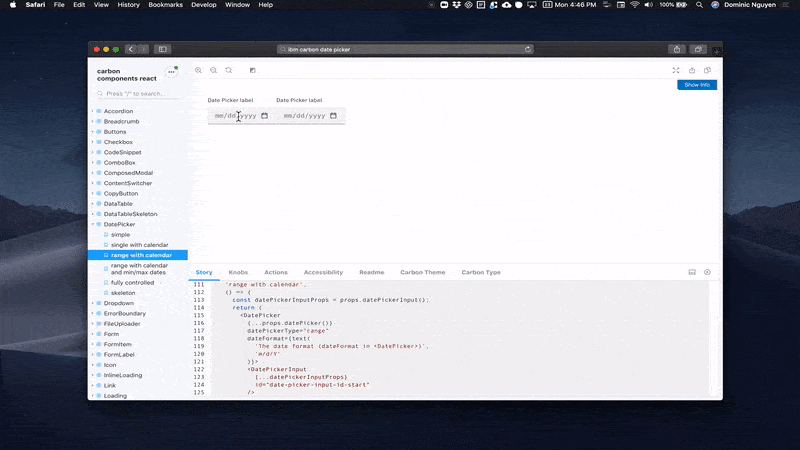Expand the Buttons tree node
Image resolution: width=800 pixels, height=450 pixels.
pyautogui.click(x=93, y=132)
